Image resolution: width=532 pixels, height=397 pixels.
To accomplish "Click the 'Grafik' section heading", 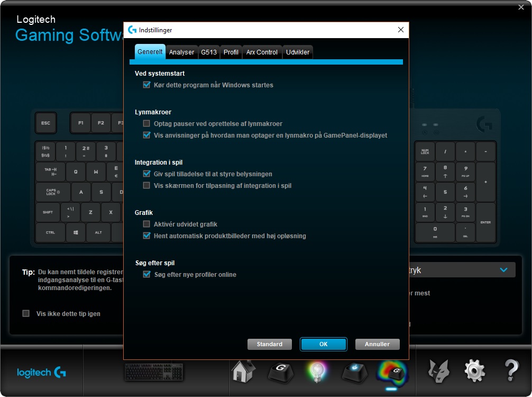I will point(143,213).
